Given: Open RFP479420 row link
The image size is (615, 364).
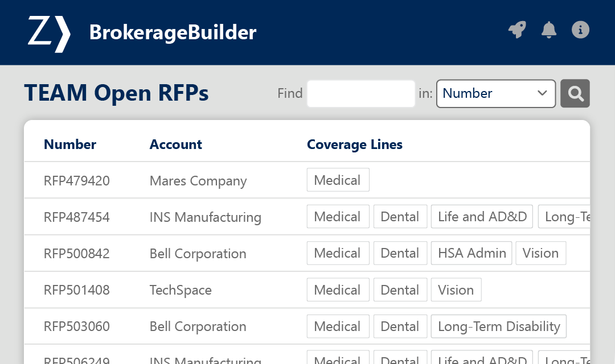Looking at the screenshot, I should click(77, 181).
